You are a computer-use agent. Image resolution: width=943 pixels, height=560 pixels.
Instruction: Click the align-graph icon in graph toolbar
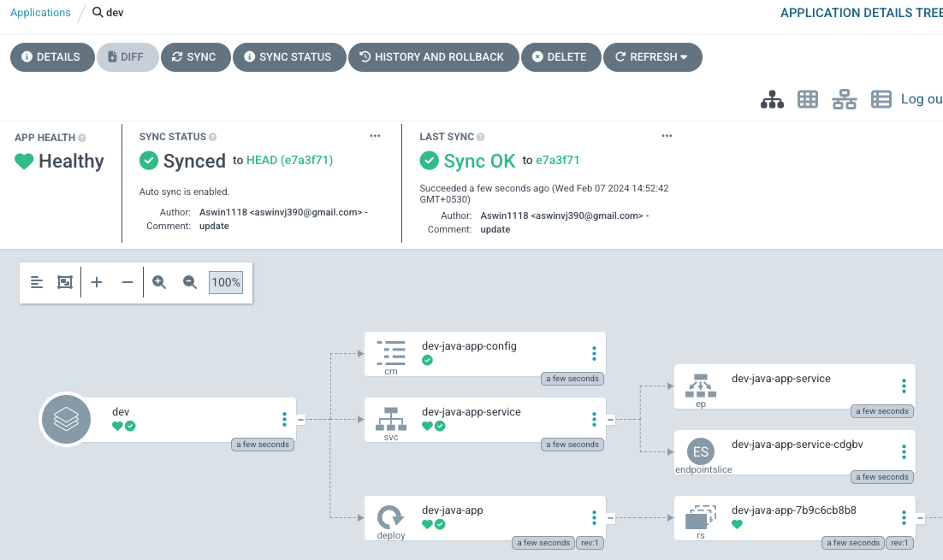pyautogui.click(x=36, y=281)
